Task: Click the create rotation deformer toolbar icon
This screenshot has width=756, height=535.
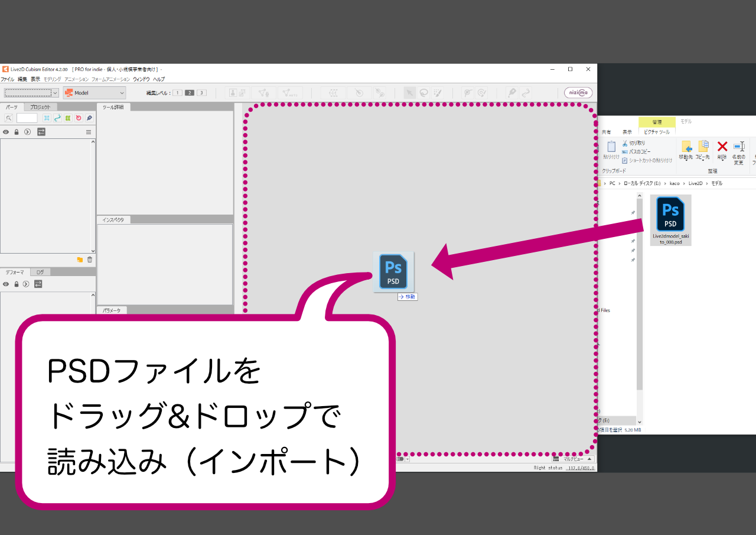Action: tap(359, 93)
